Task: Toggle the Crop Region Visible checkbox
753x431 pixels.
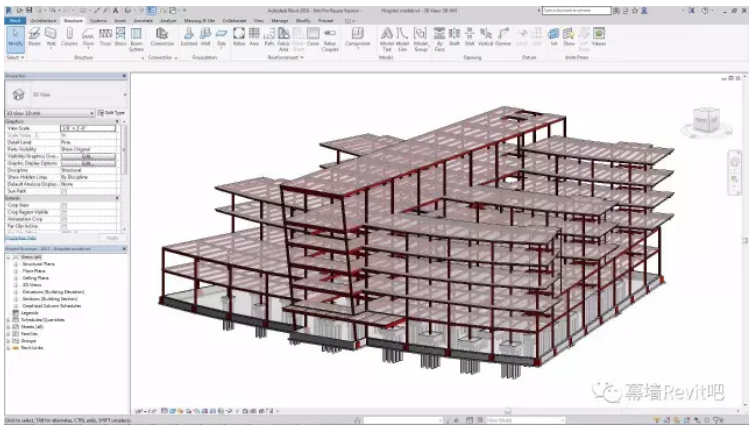Action: click(64, 212)
